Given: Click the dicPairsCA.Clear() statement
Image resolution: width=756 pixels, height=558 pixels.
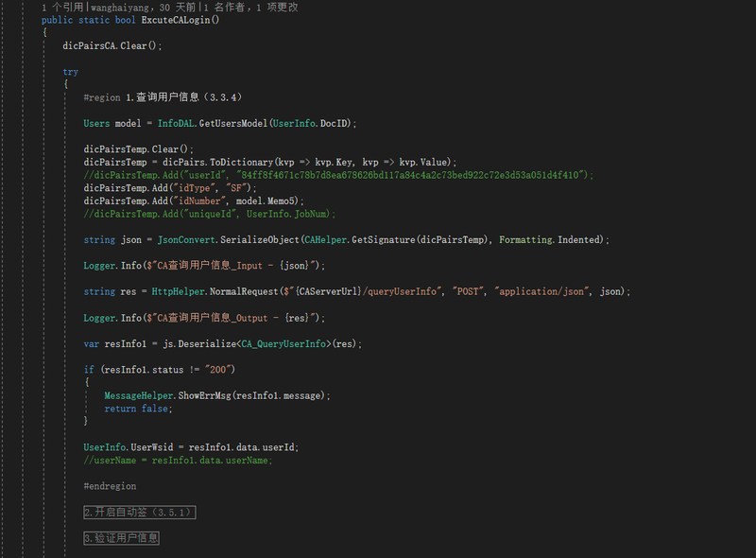Looking at the screenshot, I should [112, 45].
